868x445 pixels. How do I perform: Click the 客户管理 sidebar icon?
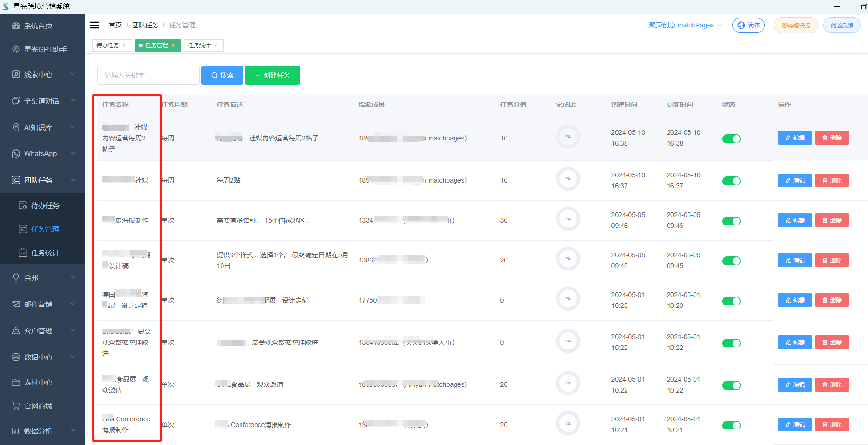[16, 331]
